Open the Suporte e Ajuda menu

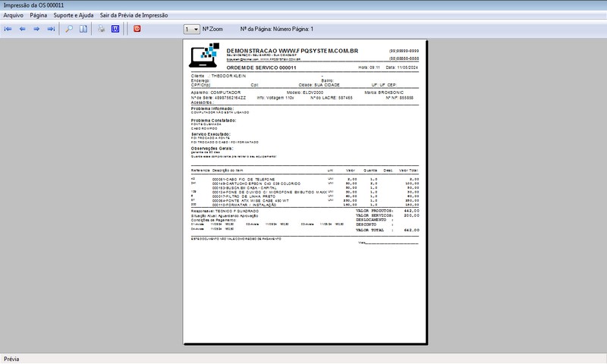pos(74,14)
